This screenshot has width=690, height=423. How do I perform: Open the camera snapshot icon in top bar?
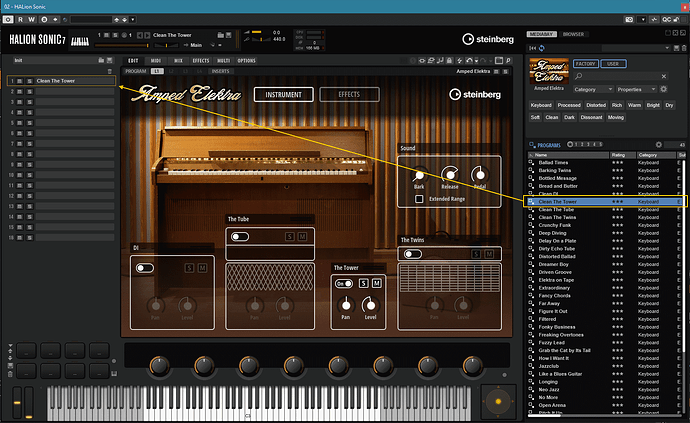click(629, 19)
